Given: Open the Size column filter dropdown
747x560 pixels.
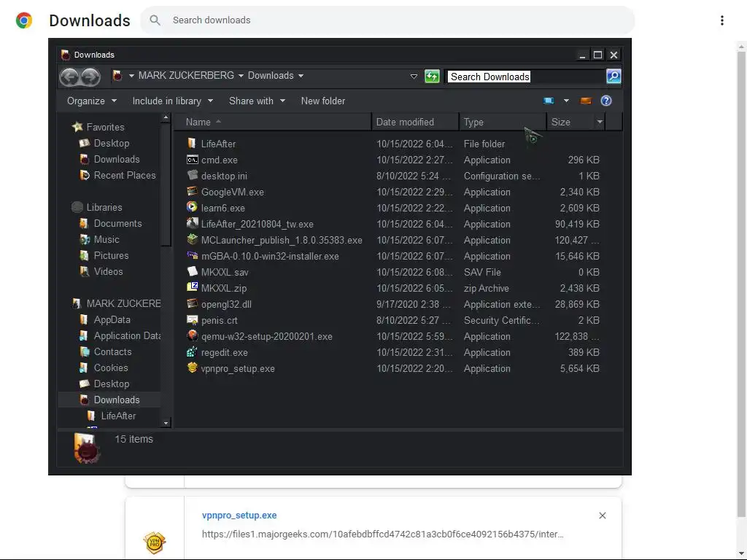Looking at the screenshot, I should (600, 122).
